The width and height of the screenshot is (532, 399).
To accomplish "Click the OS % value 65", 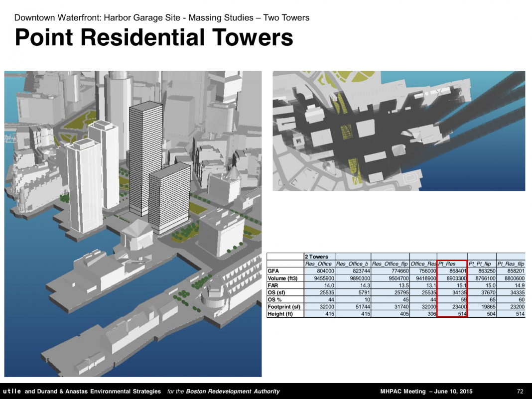I will pyautogui.click(x=493, y=299).
